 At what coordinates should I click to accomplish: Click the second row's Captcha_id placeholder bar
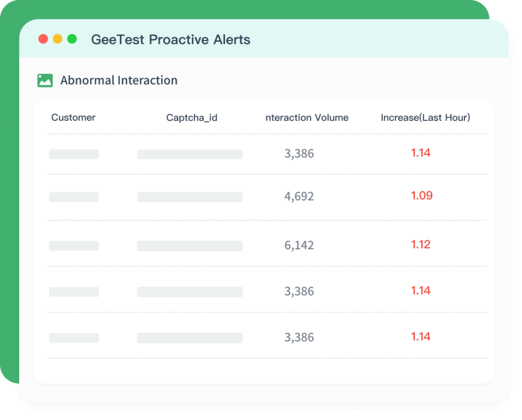pyautogui.click(x=189, y=197)
